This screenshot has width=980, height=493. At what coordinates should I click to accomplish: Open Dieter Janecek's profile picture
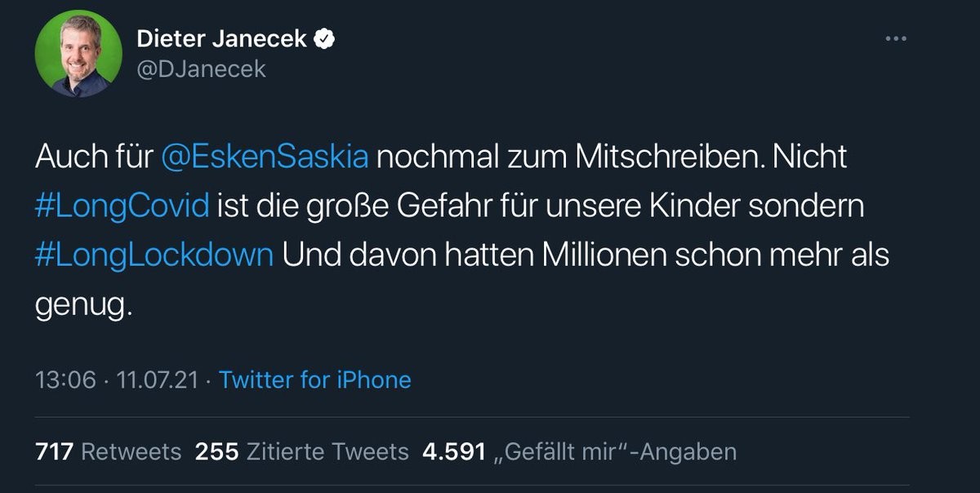pos(78,54)
